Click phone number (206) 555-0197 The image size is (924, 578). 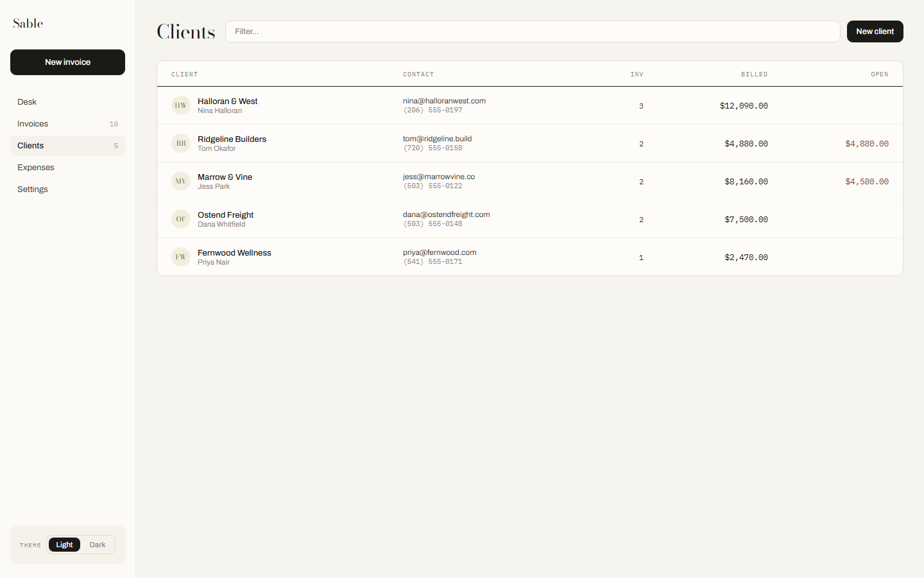(x=432, y=110)
